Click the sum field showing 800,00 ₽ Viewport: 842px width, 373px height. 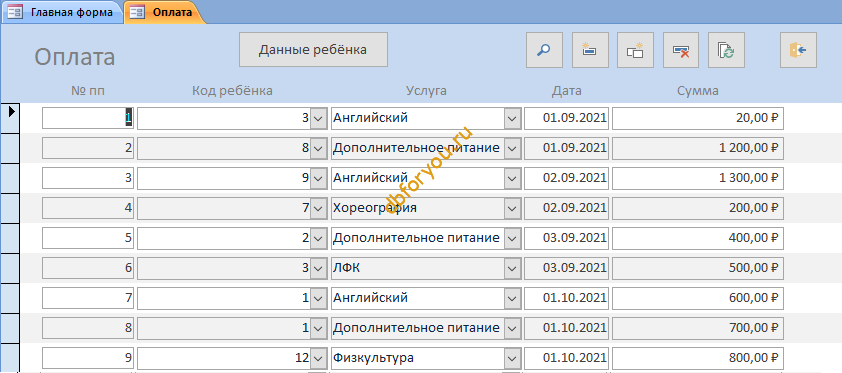[698, 357]
